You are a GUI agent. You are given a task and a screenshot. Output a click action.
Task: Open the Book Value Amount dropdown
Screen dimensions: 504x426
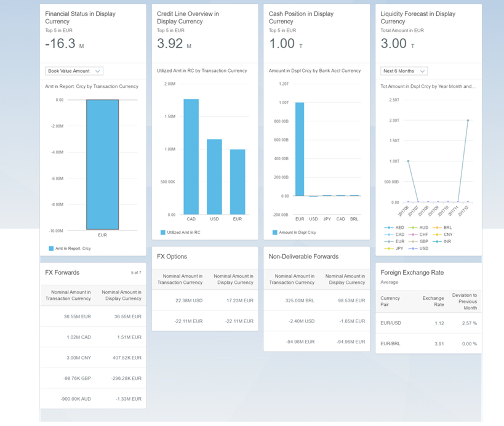tap(74, 71)
